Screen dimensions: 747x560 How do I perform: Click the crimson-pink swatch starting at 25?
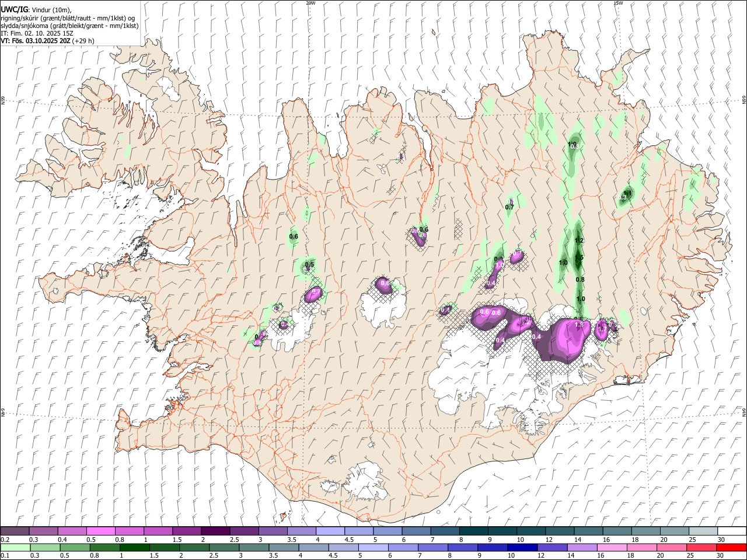[x=701, y=547]
